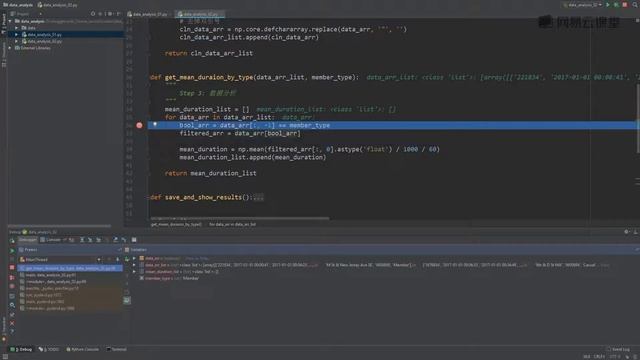Expand the folded save_and_show_results function body
640x360 pixels.
click(258, 198)
